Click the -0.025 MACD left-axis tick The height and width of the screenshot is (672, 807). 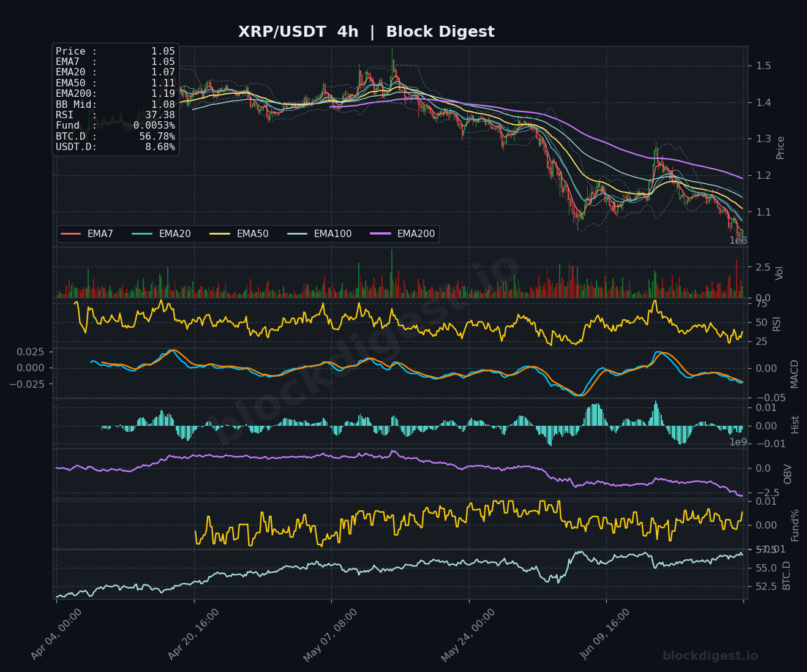coord(27,384)
